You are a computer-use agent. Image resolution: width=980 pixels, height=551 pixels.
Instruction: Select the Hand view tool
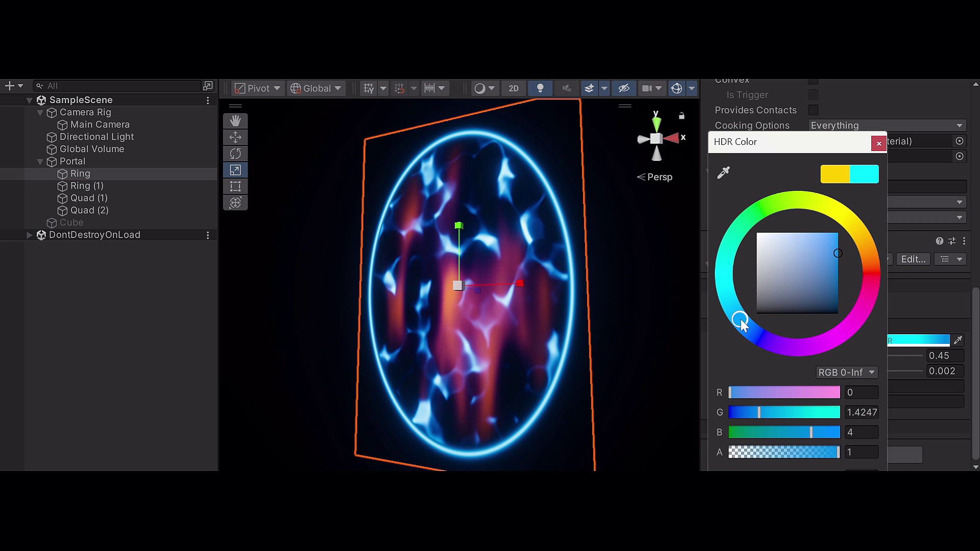click(x=235, y=121)
